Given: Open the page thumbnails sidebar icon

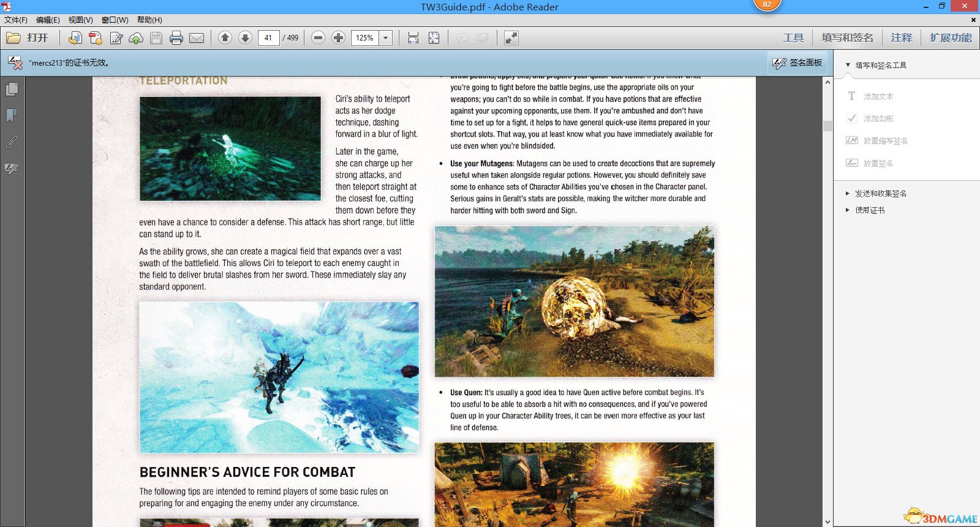Looking at the screenshot, I should pos(12,89).
